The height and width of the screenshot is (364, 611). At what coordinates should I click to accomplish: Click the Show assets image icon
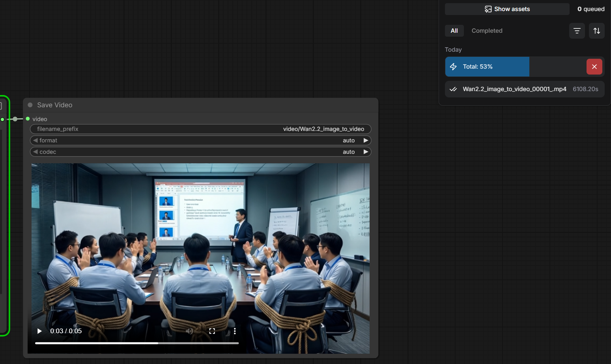coord(488,9)
